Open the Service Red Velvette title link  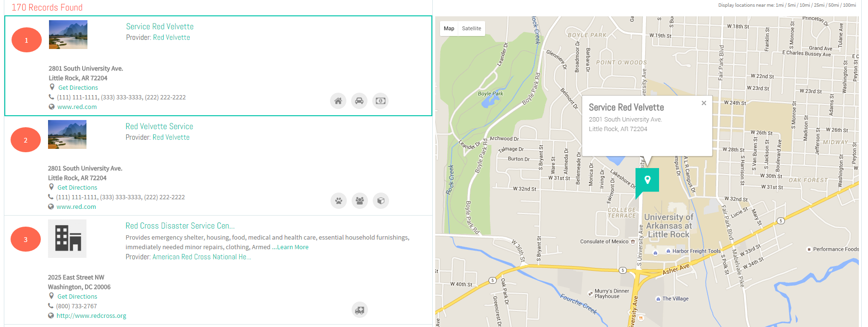pos(160,26)
